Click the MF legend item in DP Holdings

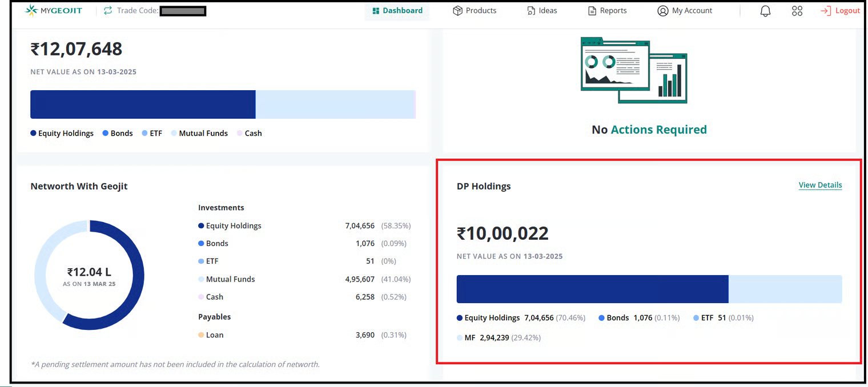[x=469, y=338]
